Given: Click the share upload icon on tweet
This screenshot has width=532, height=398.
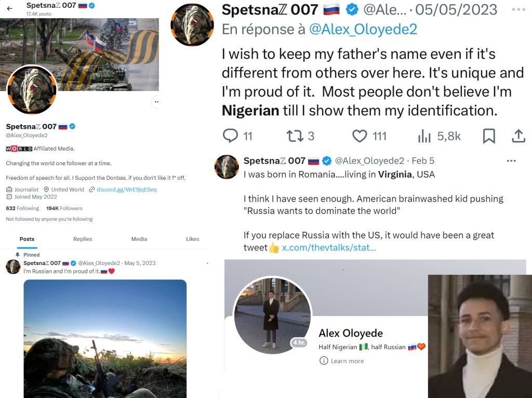Looking at the screenshot, I should coord(518,136).
